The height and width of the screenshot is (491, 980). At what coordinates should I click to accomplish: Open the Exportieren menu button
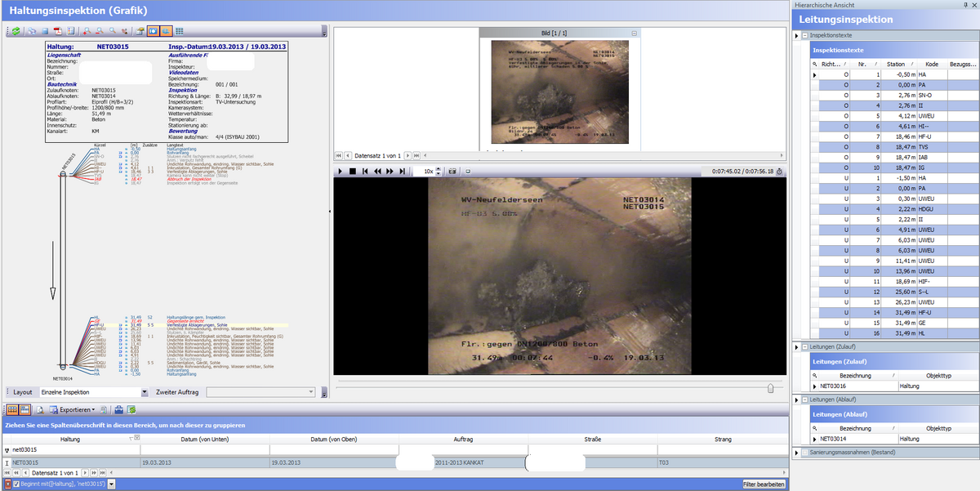pos(77,409)
